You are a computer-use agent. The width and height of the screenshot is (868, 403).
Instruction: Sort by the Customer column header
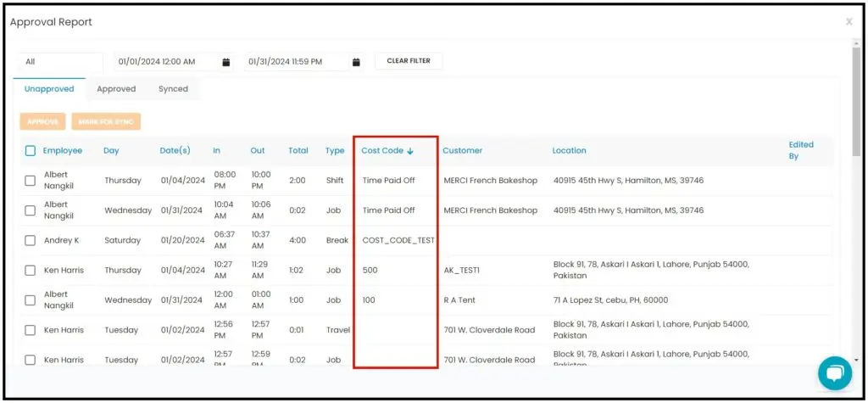[x=462, y=151]
